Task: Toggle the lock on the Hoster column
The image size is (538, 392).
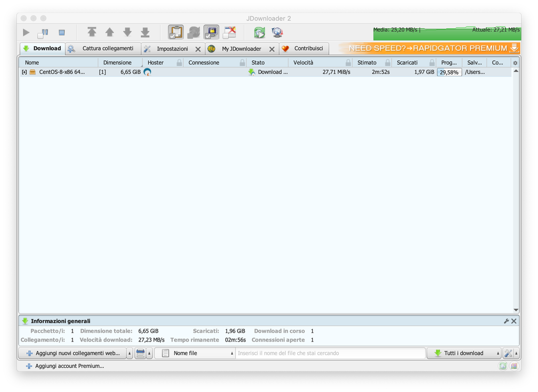Action: tap(179, 63)
